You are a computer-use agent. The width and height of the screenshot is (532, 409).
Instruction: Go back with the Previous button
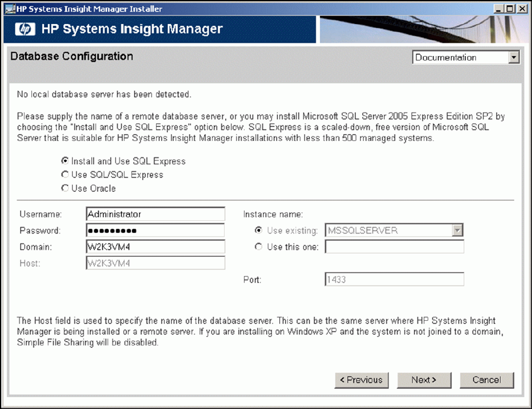coord(362,380)
